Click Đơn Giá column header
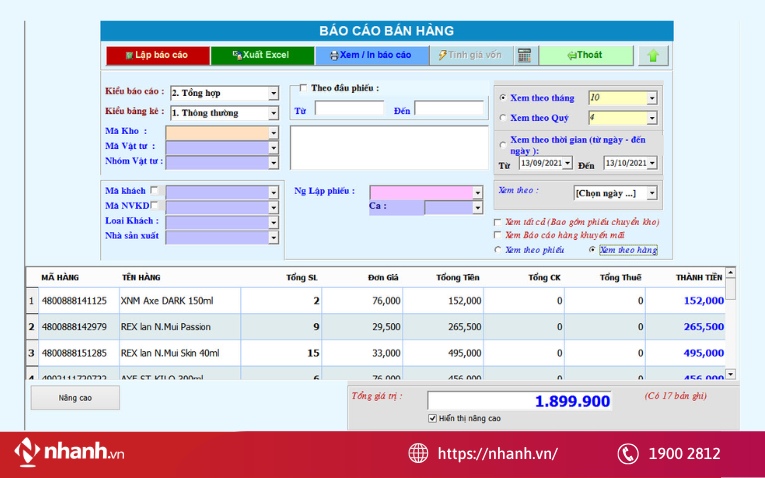The height and width of the screenshot is (478, 765). point(383,278)
